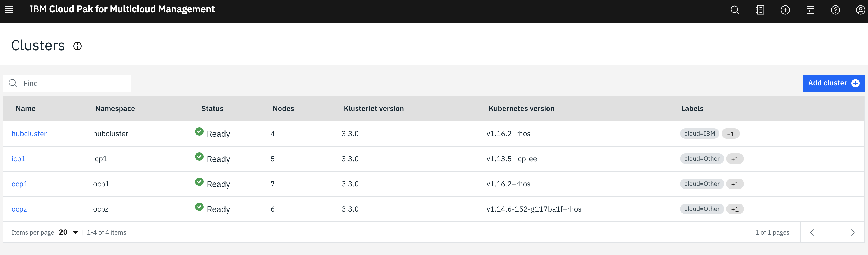Open the ocpz cluster link
The height and width of the screenshot is (255, 868).
(x=19, y=209)
